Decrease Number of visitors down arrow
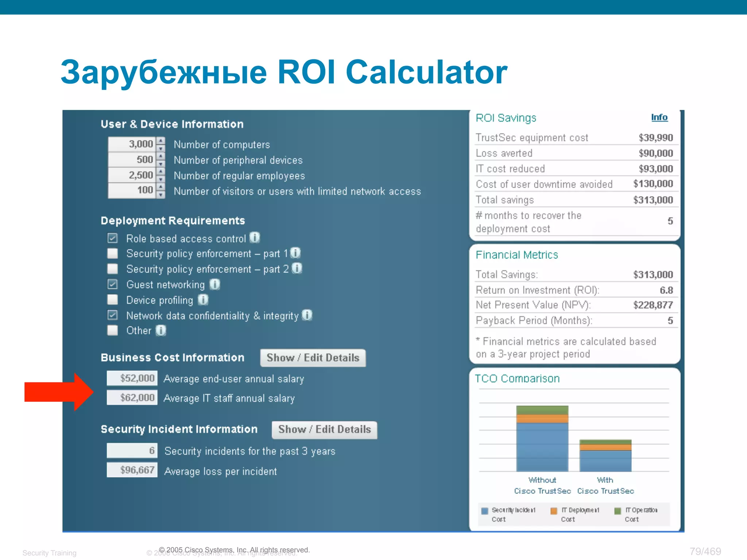Image resolution: width=747 pixels, height=560 pixels. pyautogui.click(x=160, y=194)
